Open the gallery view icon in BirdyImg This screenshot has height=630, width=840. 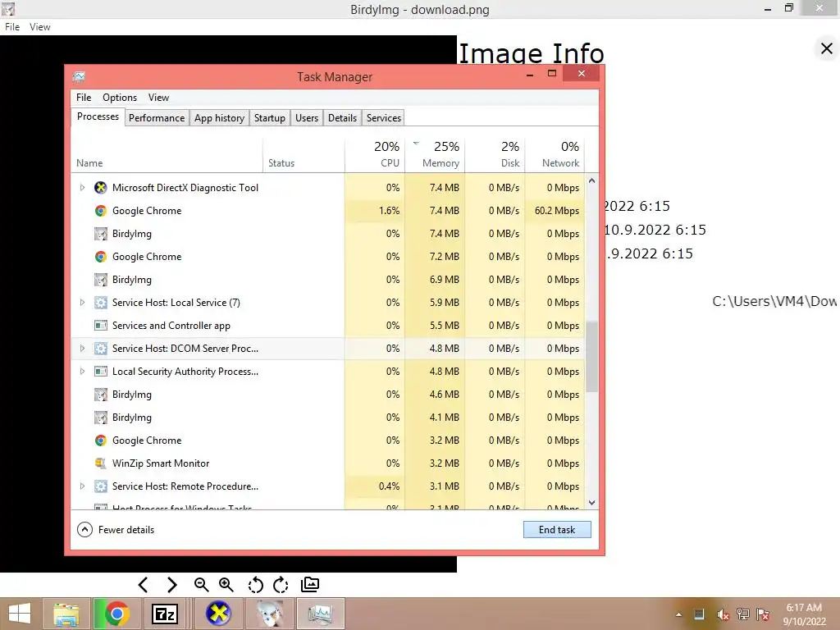tap(310, 584)
